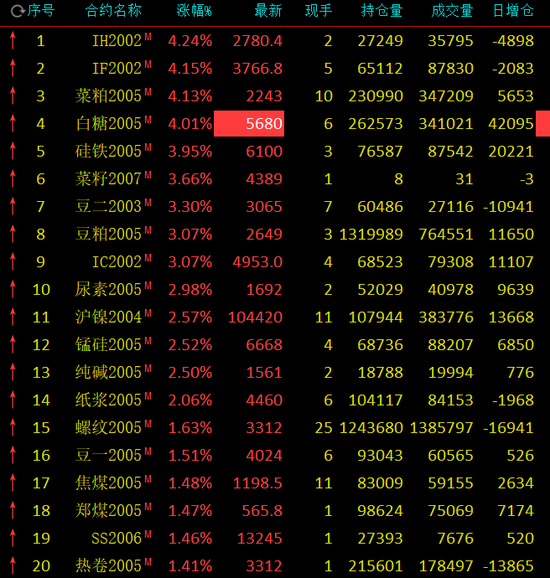Click the red up arrow on 白糖2005 row

click(13, 123)
